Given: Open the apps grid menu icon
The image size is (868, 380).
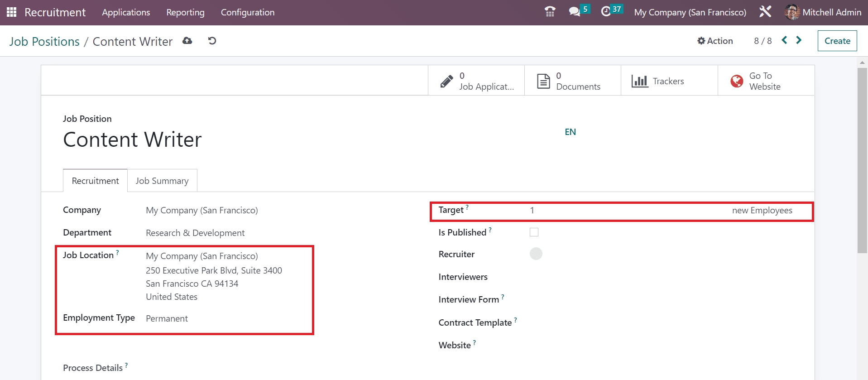Looking at the screenshot, I should pyautogui.click(x=11, y=12).
